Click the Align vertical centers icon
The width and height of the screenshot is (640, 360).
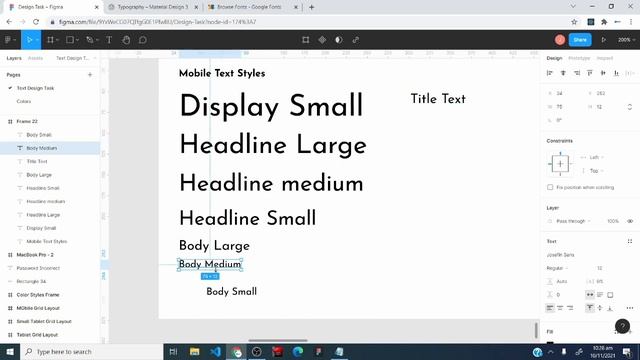coord(603,73)
